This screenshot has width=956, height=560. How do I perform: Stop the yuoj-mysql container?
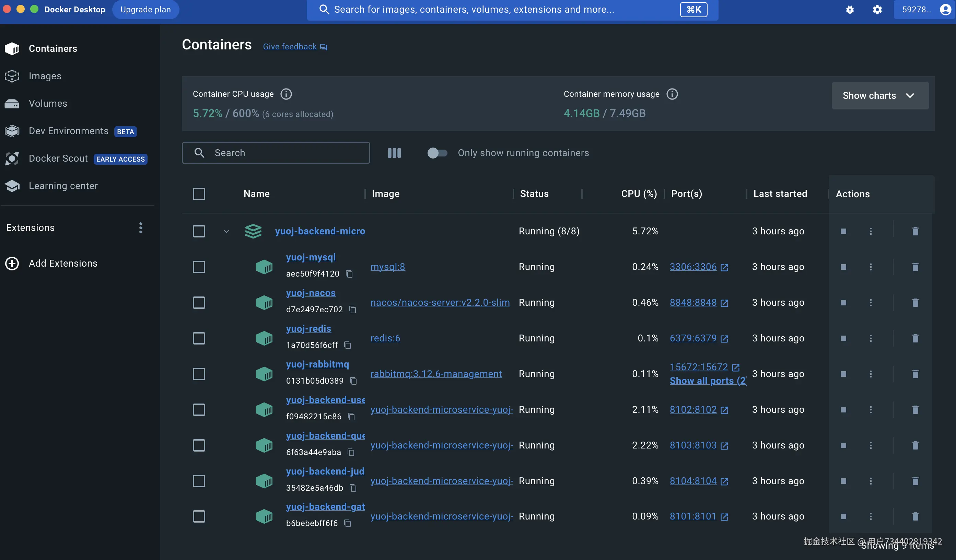tap(843, 267)
